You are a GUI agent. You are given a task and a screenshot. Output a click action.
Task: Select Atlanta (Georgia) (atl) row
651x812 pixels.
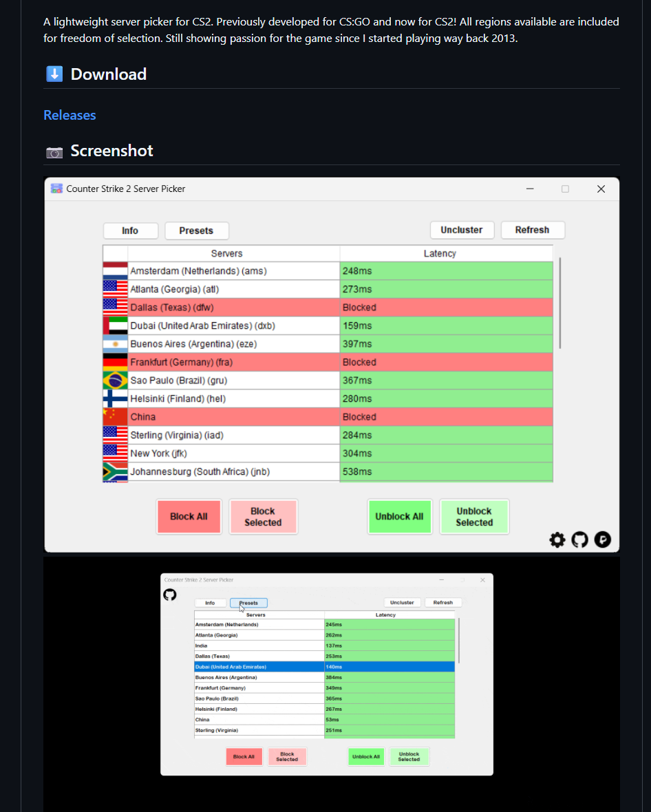(328, 289)
